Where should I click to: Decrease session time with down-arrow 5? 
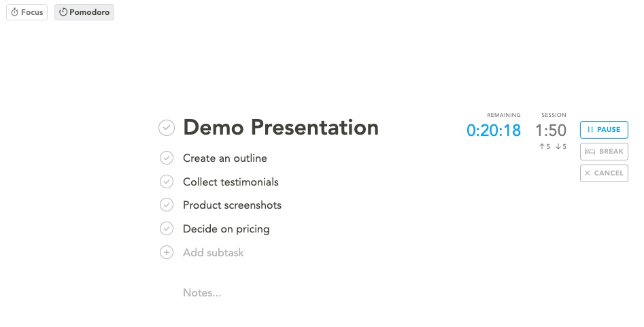[x=561, y=146]
